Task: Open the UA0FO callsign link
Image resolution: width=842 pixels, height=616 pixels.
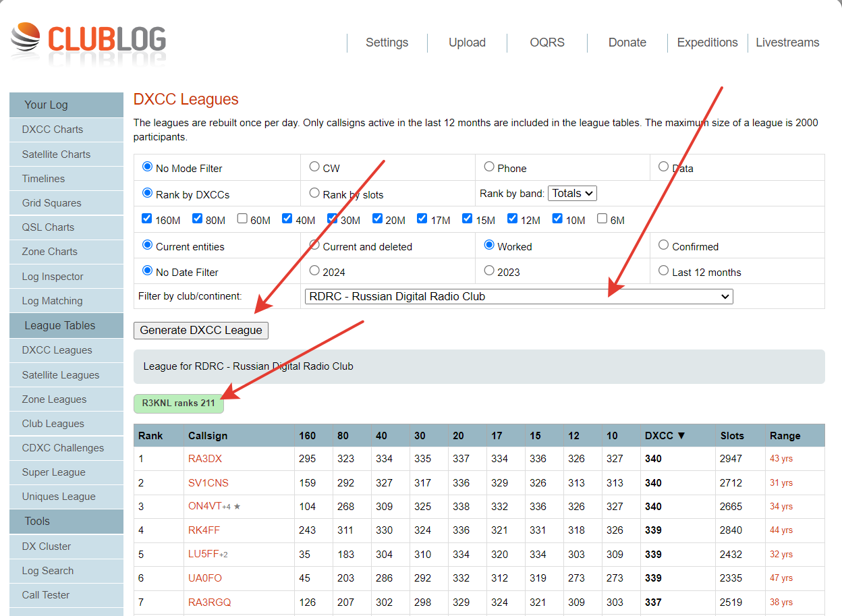Action: click(205, 578)
